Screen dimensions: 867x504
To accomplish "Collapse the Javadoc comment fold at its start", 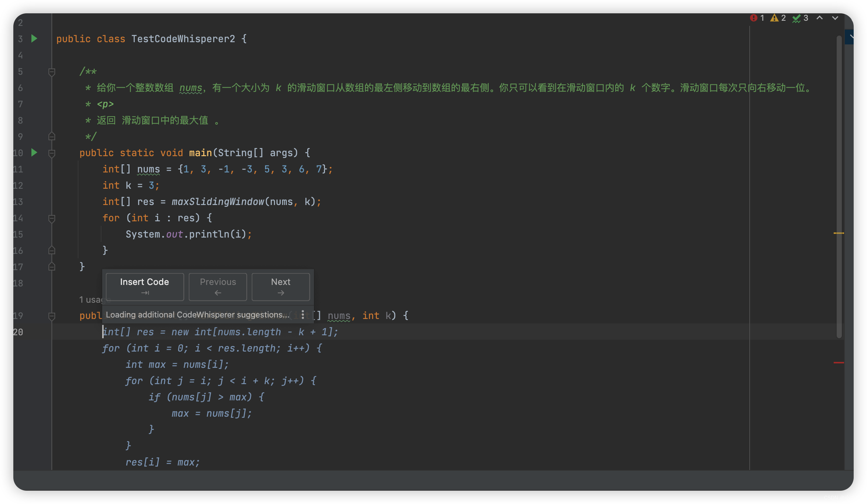I will [x=52, y=72].
